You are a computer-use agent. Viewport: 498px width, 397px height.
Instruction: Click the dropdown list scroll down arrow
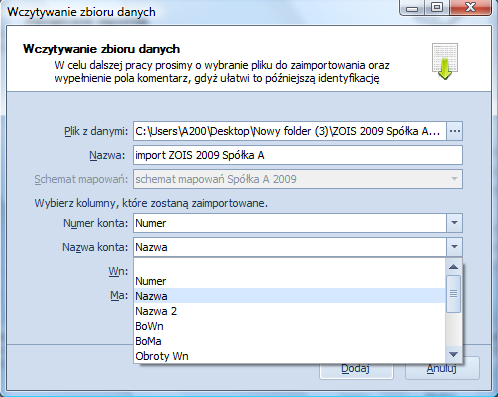coord(453,354)
